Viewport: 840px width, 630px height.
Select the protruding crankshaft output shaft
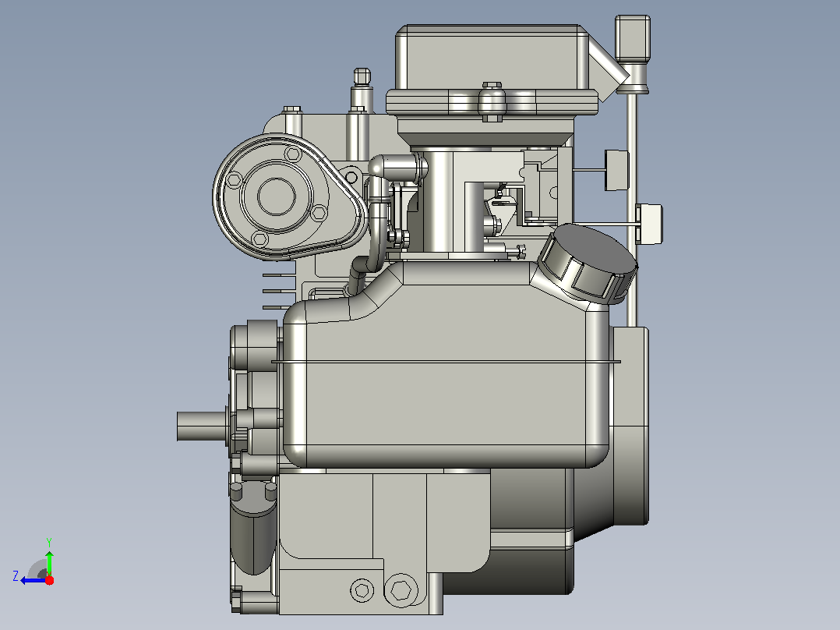pos(202,426)
